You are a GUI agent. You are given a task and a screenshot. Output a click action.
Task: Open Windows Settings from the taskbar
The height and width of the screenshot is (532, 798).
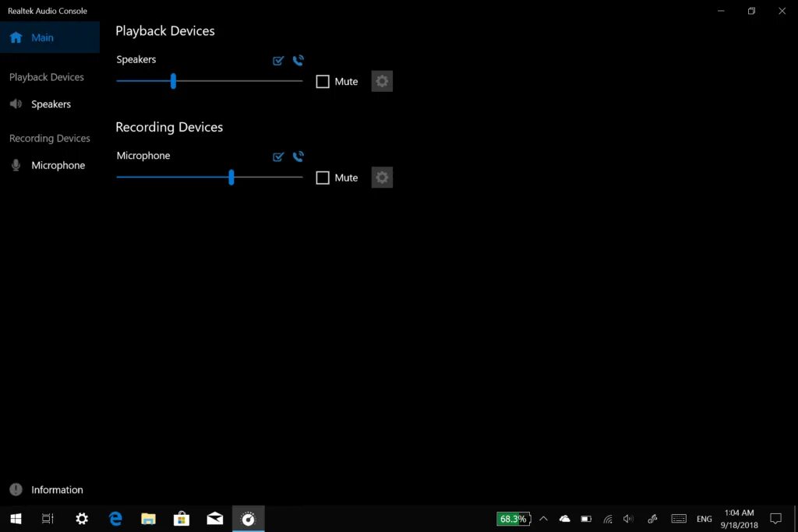click(81, 519)
